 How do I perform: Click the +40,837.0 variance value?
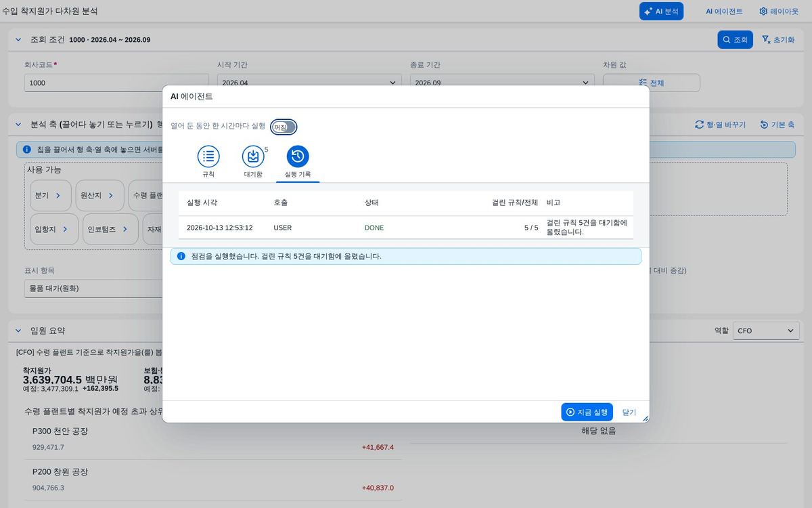click(378, 488)
